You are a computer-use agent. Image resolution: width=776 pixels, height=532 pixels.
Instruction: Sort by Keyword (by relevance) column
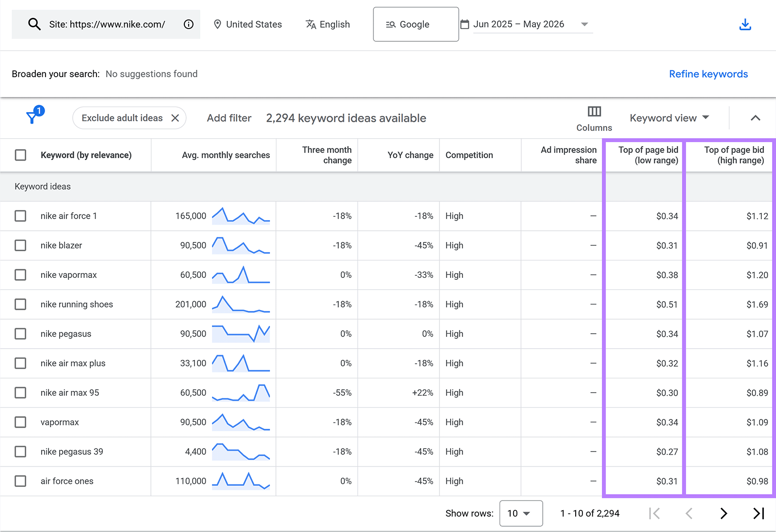coord(86,155)
